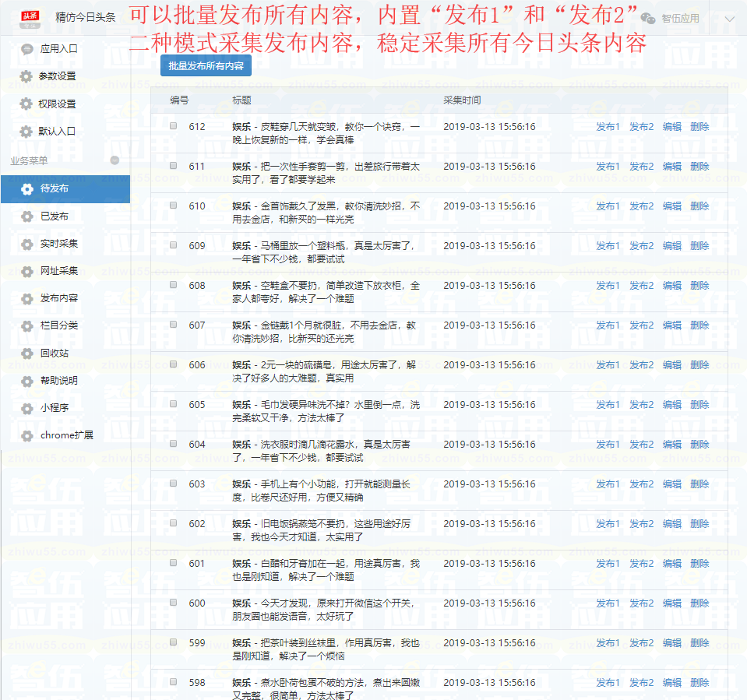Image resolution: width=747 pixels, height=700 pixels.
Task: Click 删除 link for row 604
Action: 699,445
